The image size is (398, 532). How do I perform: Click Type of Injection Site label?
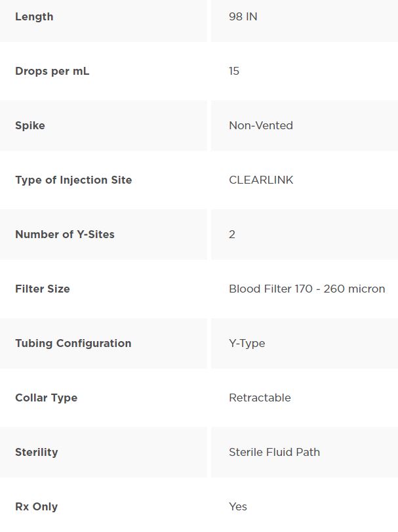click(73, 180)
